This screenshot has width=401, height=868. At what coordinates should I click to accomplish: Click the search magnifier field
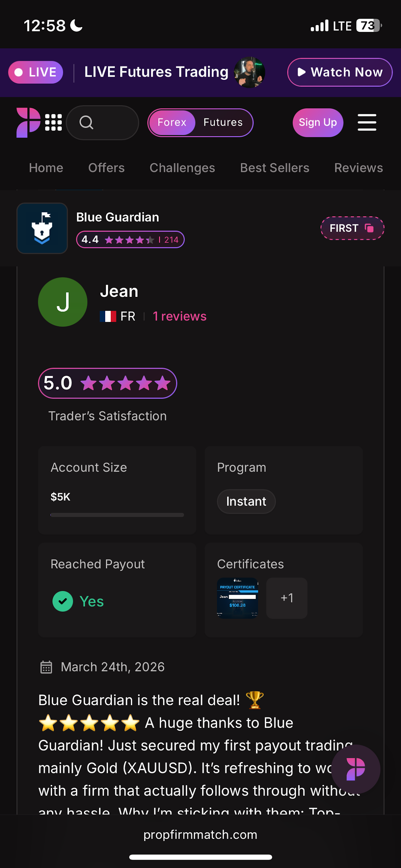pos(102,123)
